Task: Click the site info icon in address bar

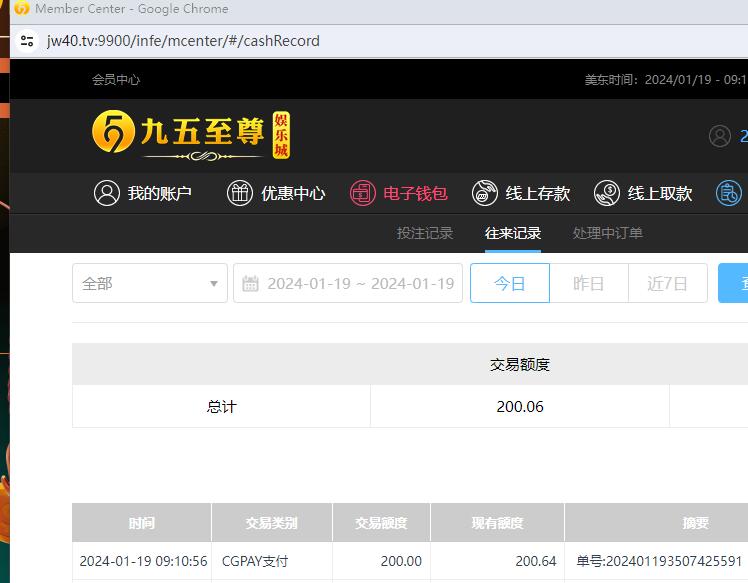Action: tap(27, 42)
